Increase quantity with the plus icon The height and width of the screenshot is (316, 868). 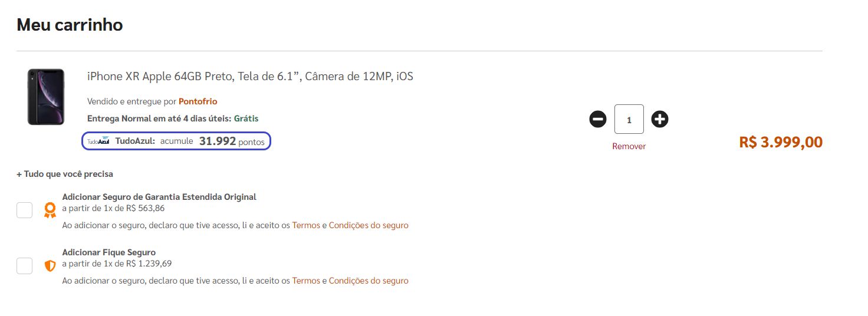(x=660, y=120)
